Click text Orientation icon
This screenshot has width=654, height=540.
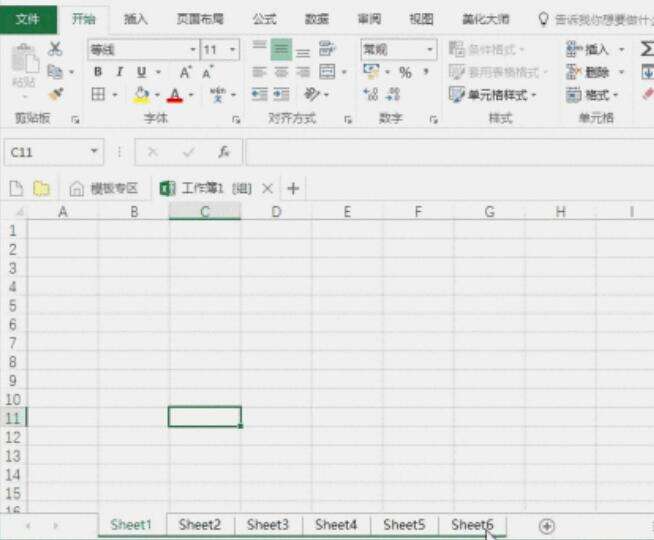click(x=312, y=94)
